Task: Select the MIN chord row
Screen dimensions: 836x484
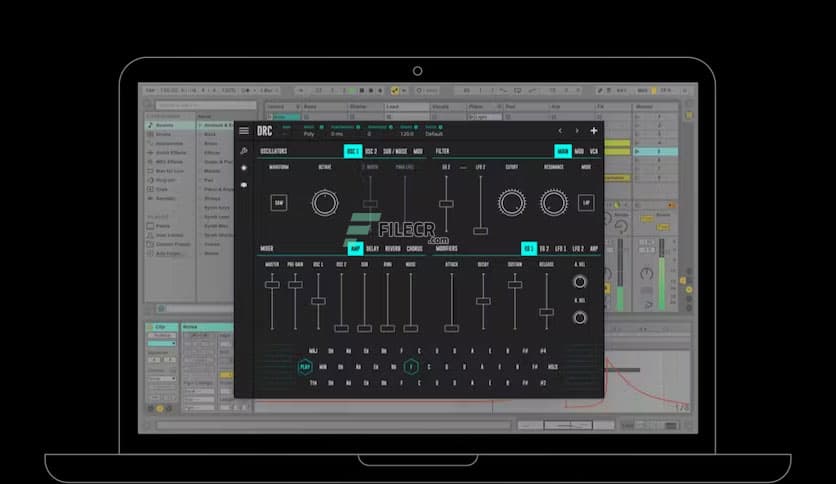Action: click(x=323, y=367)
